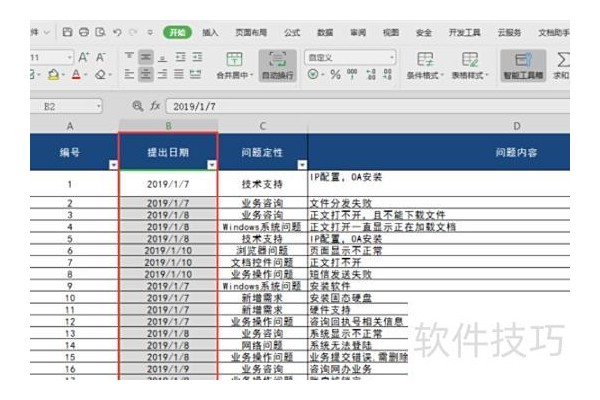Apply distributed alignment

[x=196, y=74]
